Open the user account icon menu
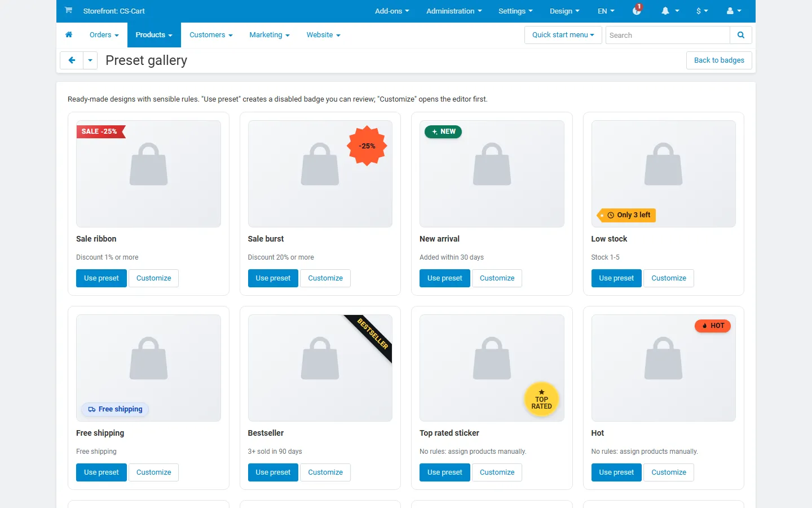812x508 pixels. (734, 11)
